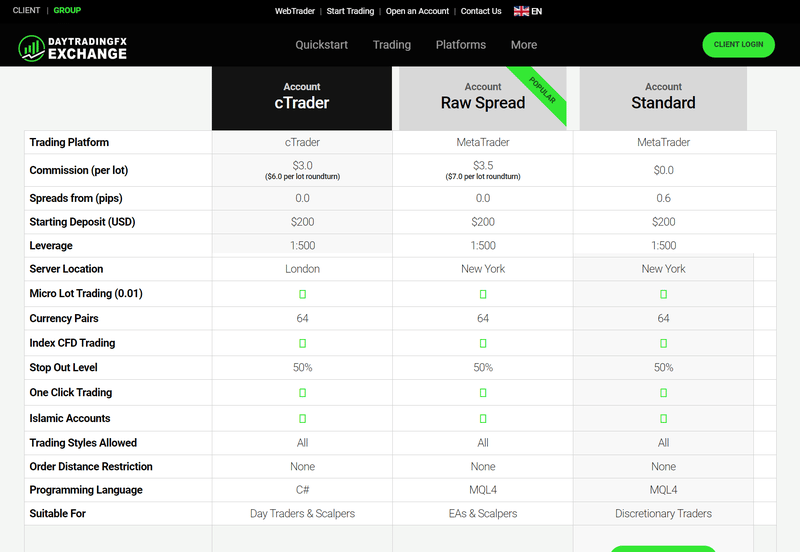Click the Popular ribbon on Raw Spread
Viewport: 800px width, 552px height.
542,91
